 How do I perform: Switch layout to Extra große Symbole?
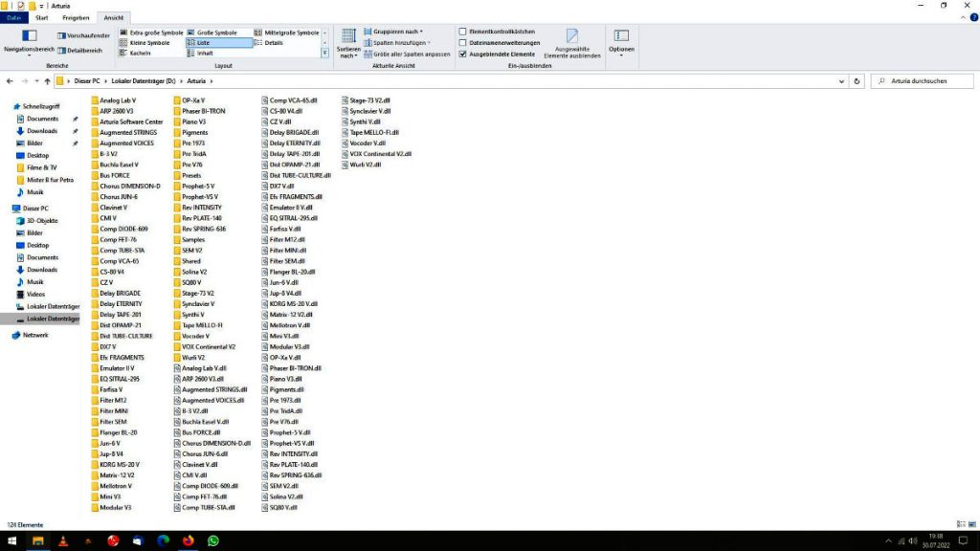[x=151, y=33]
